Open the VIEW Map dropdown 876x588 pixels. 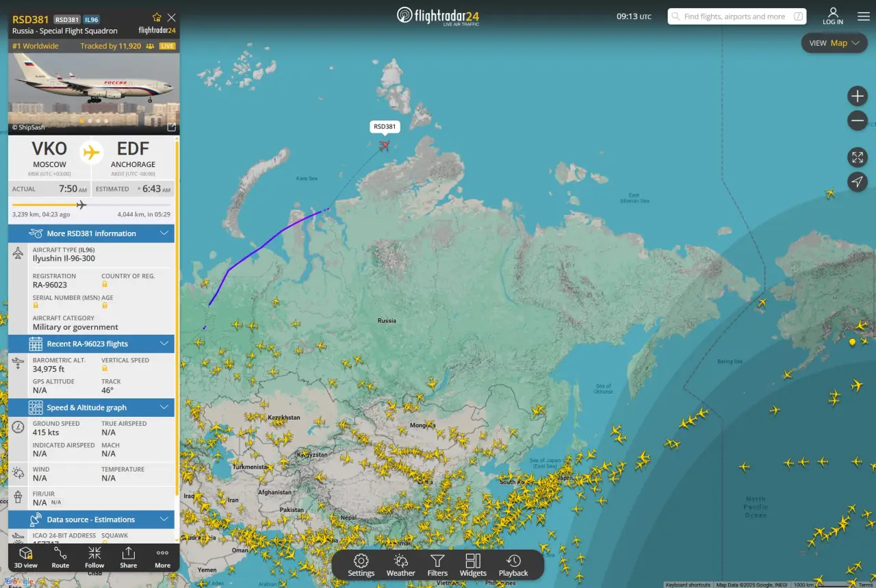pos(834,43)
